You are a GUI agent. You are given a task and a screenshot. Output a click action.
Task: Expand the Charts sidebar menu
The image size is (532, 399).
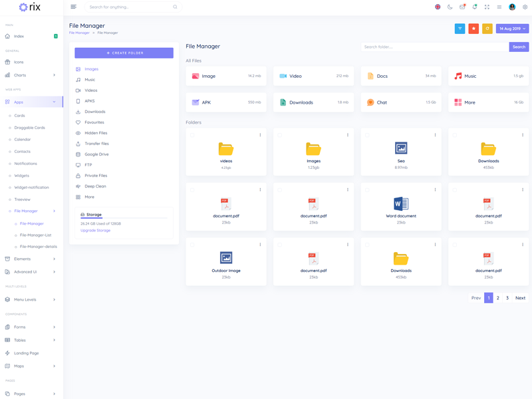[31, 75]
